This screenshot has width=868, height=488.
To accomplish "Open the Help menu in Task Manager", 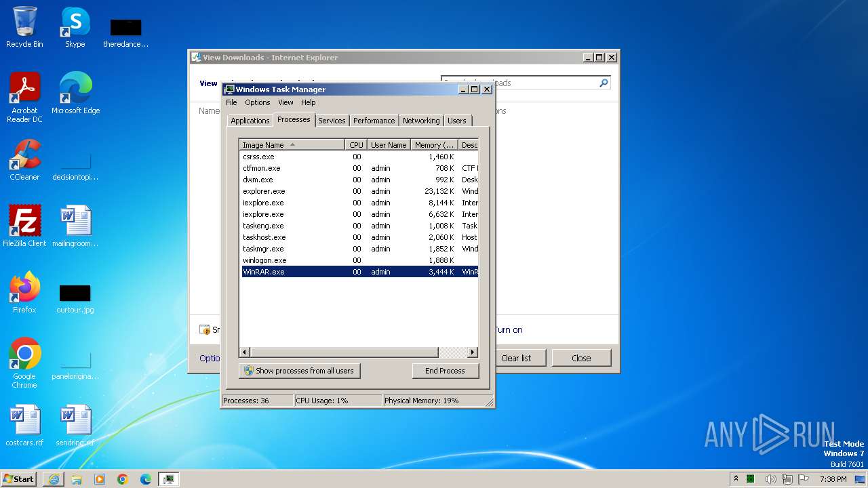I will [x=309, y=102].
